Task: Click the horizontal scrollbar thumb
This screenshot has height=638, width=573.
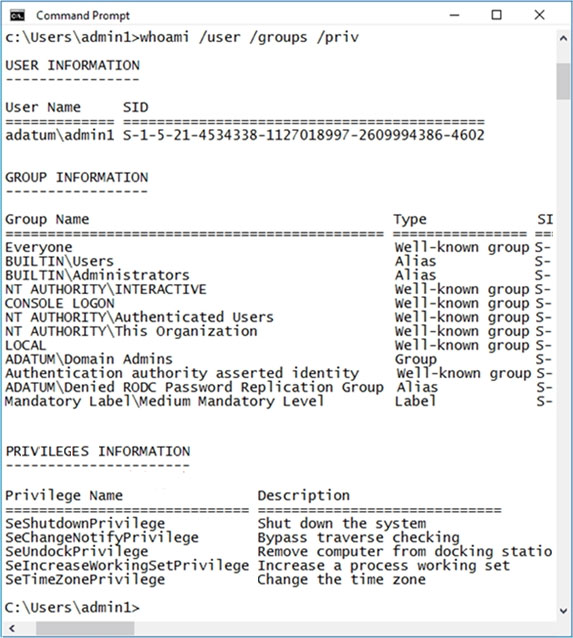Action: (85, 629)
